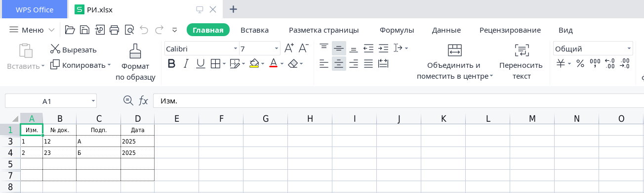
Task: Open the Меню hamburger menu
Action: [x=32, y=30]
